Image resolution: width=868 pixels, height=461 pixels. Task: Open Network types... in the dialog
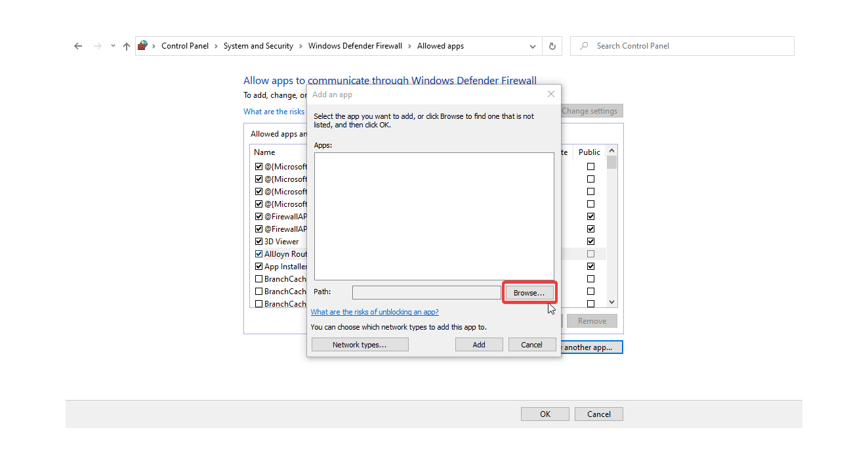point(360,345)
